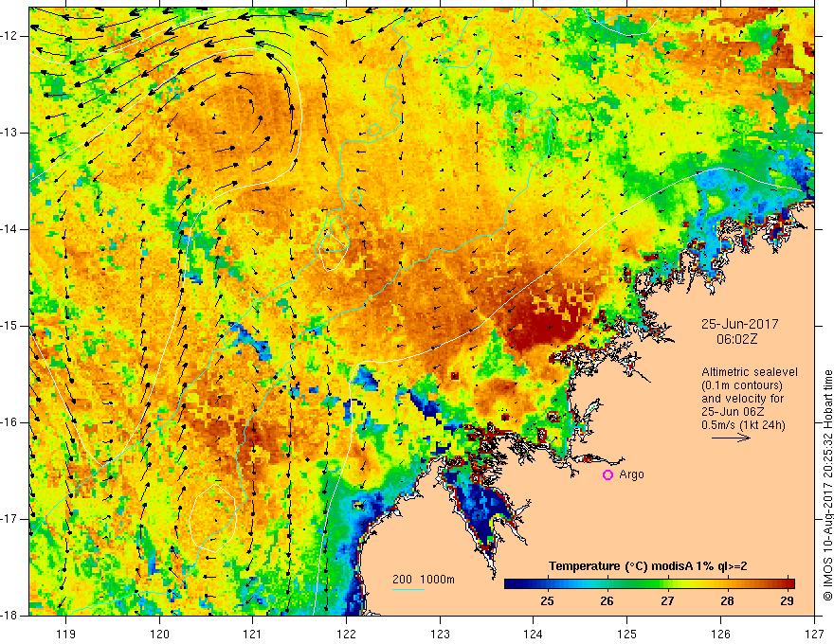The width and height of the screenshot is (834, 644).
Task: Click the dark blue cold bay near 123.5E 17S
Action: pyautogui.click(x=481, y=508)
